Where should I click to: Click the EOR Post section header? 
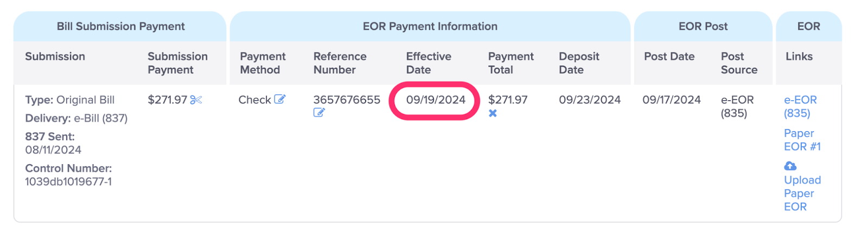[x=703, y=26]
